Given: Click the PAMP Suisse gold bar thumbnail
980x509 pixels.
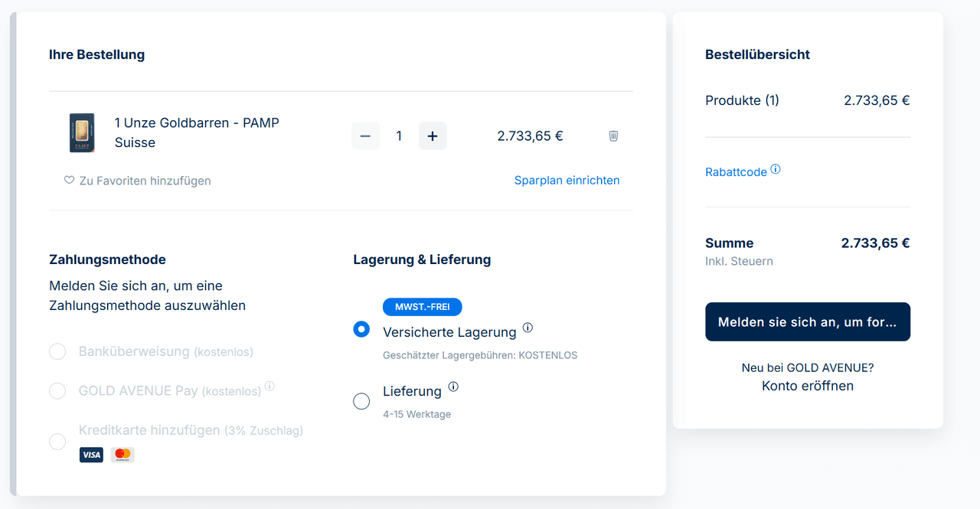Looking at the screenshot, I should pos(82,132).
